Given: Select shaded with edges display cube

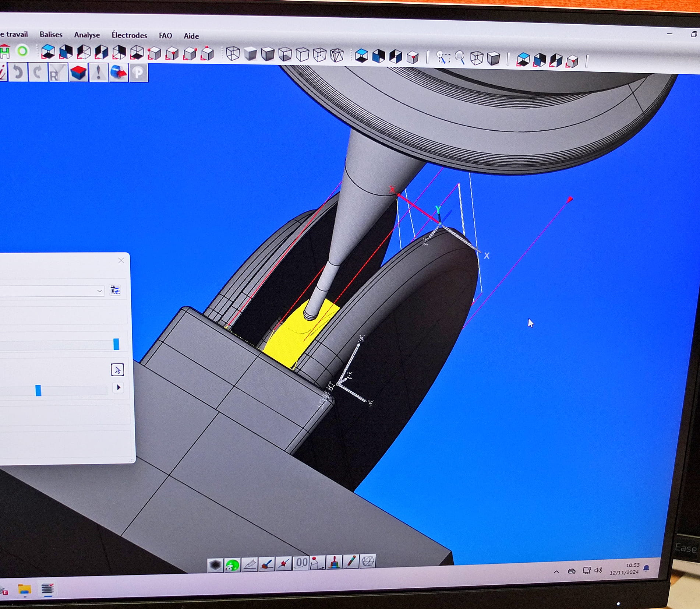Looking at the screenshot, I should point(268,54).
